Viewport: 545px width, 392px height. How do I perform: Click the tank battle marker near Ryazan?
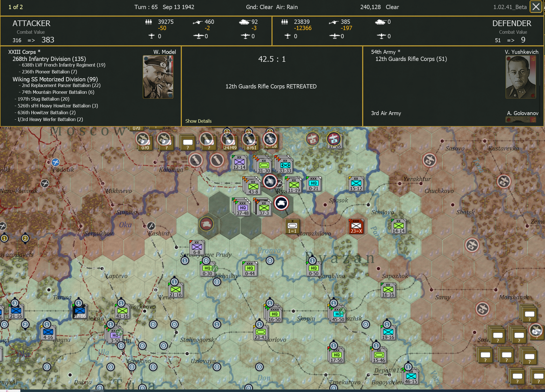281,203
